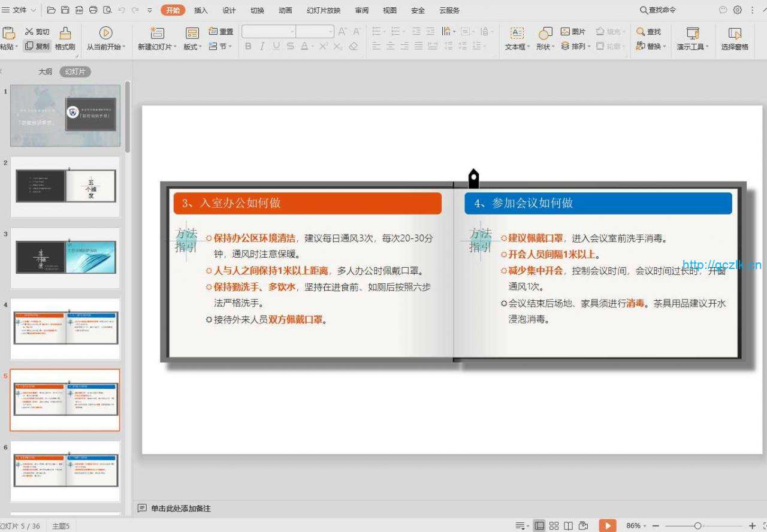Viewport: 767px width, 532px height.
Task: Click the 复制 copy button
Action: point(37,46)
